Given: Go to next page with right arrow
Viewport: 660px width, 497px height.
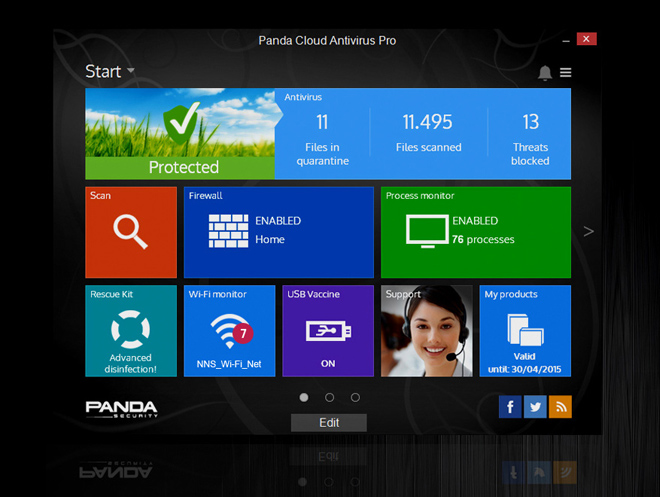Looking at the screenshot, I should 588,231.
